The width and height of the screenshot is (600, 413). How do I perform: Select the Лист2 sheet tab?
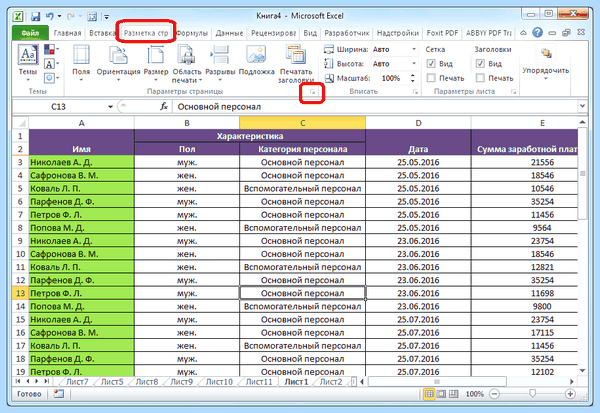pyautogui.click(x=331, y=382)
